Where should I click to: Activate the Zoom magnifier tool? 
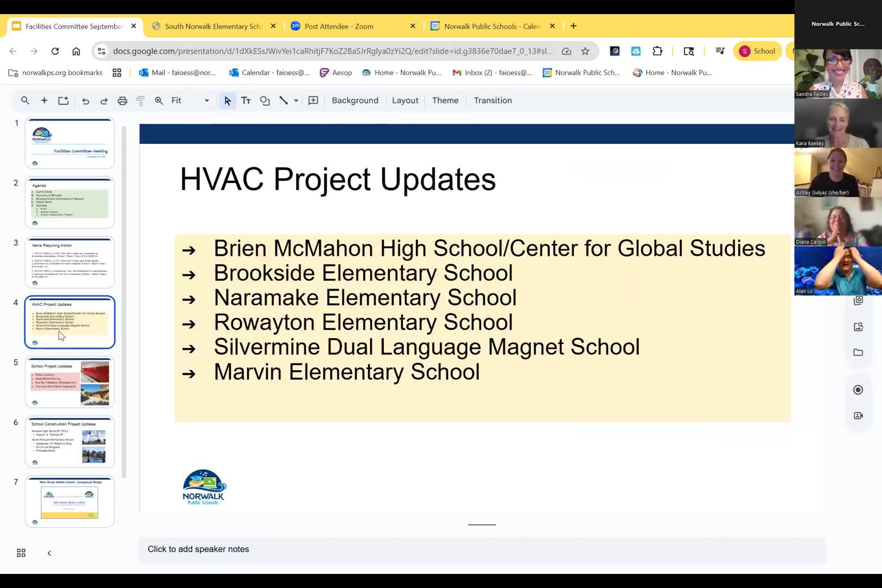point(158,100)
